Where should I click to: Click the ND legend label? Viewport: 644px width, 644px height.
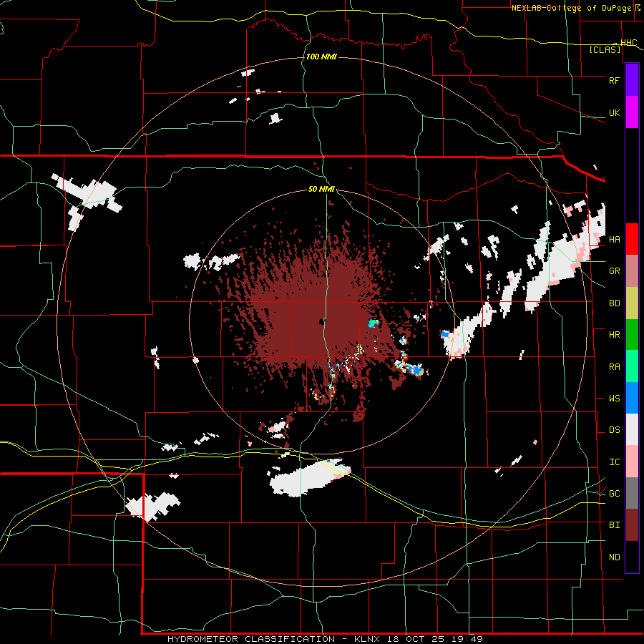click(x=614, y=557)
